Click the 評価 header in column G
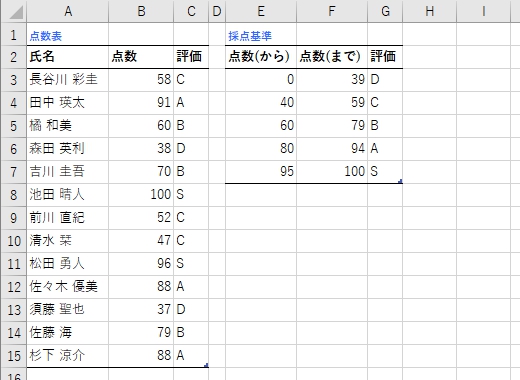 385,57
